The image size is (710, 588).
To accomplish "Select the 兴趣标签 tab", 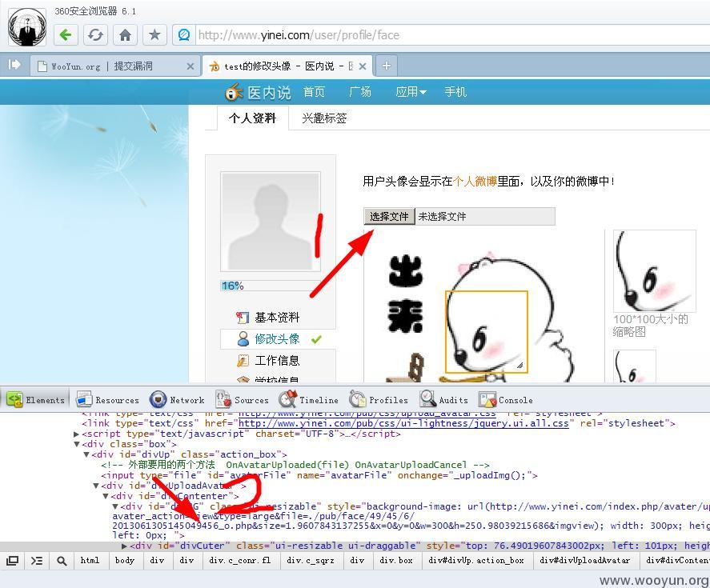I will pos(324,118).
